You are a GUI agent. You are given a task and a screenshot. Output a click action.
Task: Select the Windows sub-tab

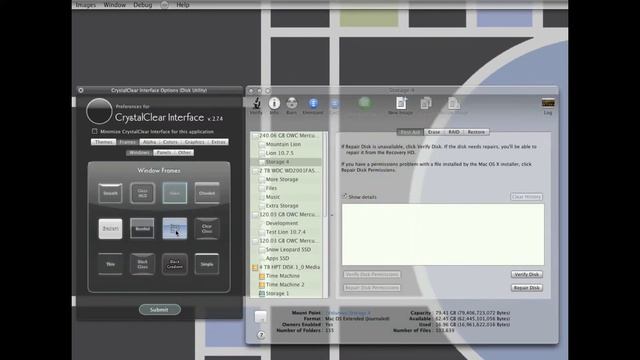pos(139,153)
